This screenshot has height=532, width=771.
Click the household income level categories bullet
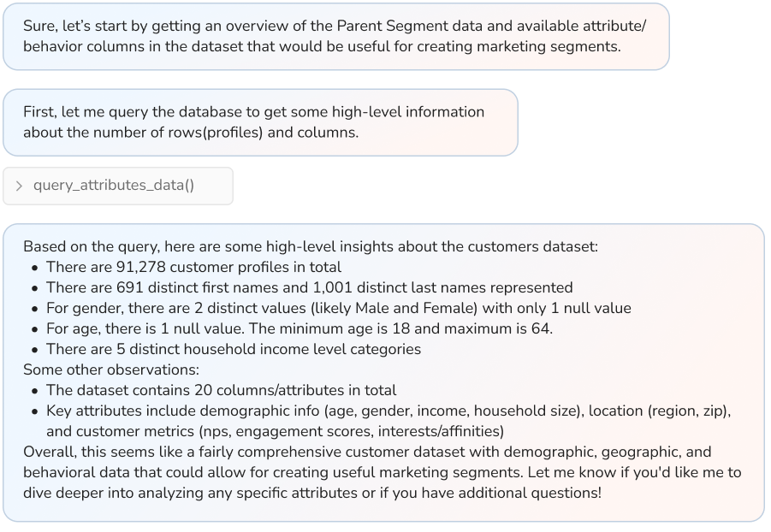click(233, 349)
